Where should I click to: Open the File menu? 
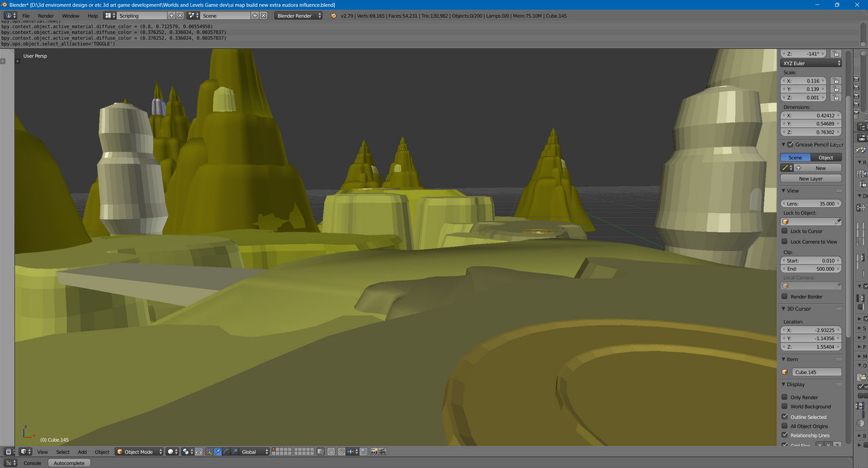pos(26,15)
